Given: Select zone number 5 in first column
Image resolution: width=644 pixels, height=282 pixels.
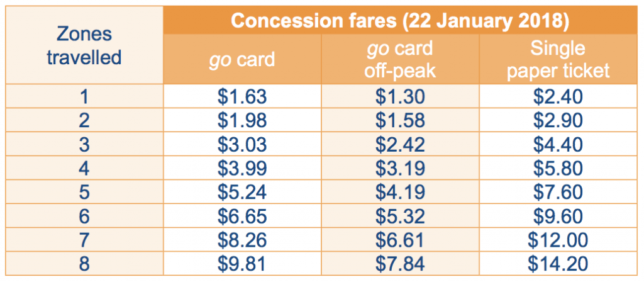Looking at the screenshot, I should [x=85, y=192].
